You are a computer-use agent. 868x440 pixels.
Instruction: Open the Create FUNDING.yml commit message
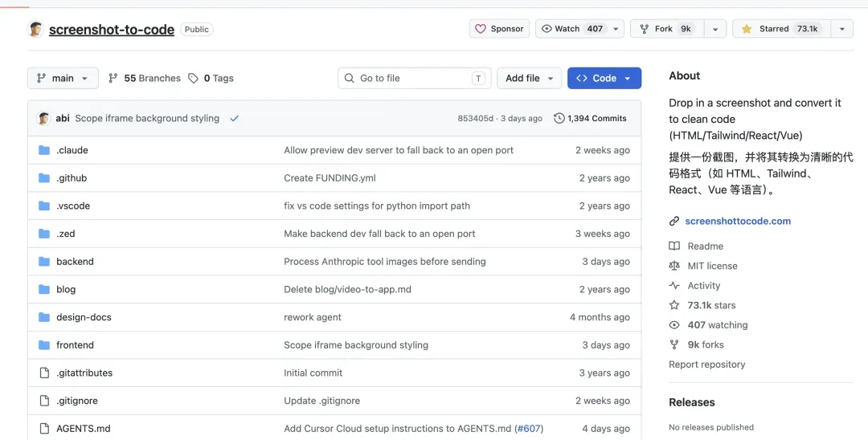[x=330, y=178]
